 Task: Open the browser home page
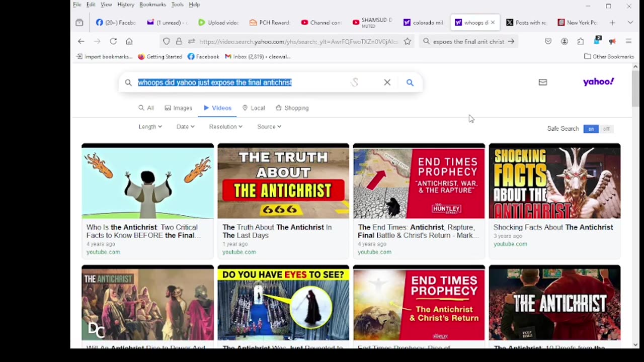[x=129, y=41]
